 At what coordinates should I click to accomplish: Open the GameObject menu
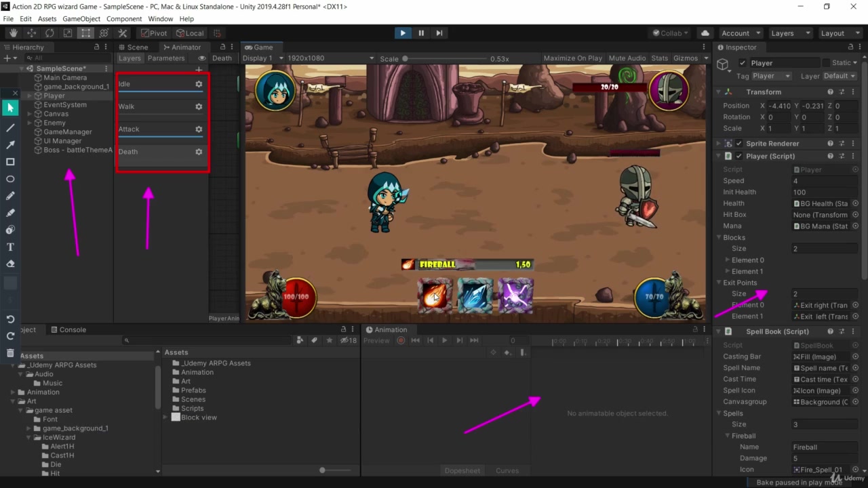tap(81, 18)
